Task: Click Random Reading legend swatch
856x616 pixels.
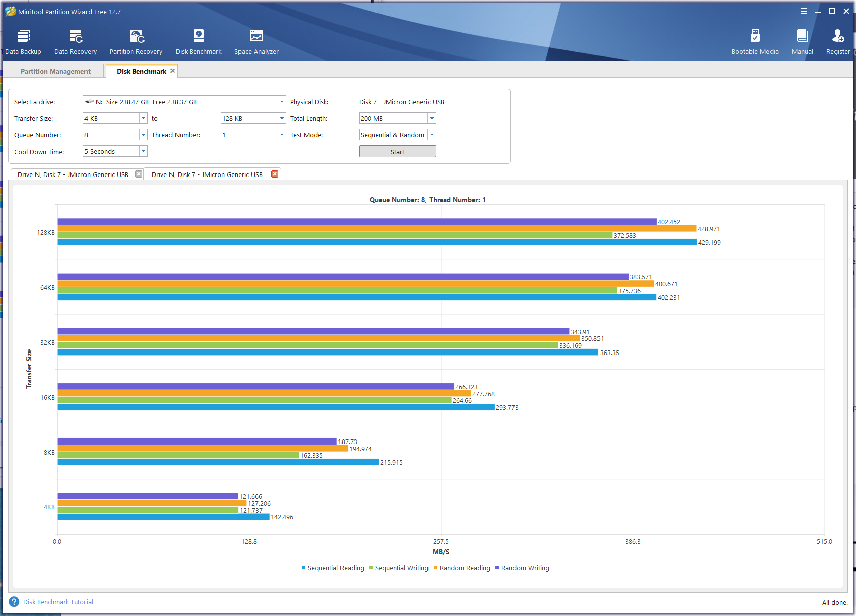Action: (436, 568)
